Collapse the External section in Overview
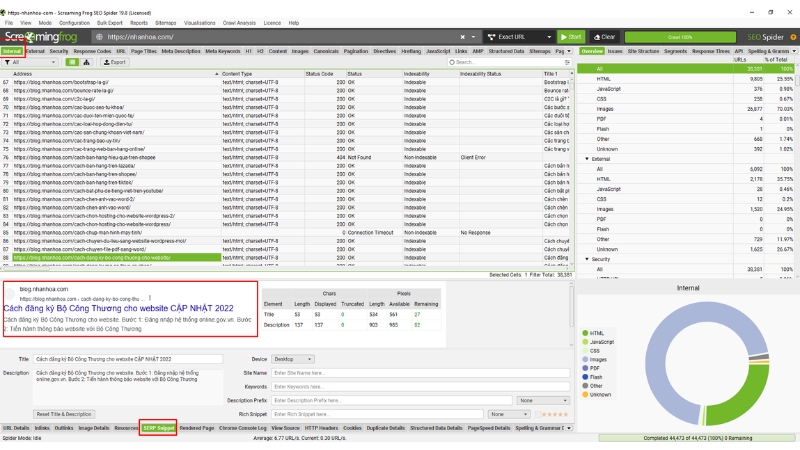The image size is (800, 450). pyautogui.click(x=587, y=159)
